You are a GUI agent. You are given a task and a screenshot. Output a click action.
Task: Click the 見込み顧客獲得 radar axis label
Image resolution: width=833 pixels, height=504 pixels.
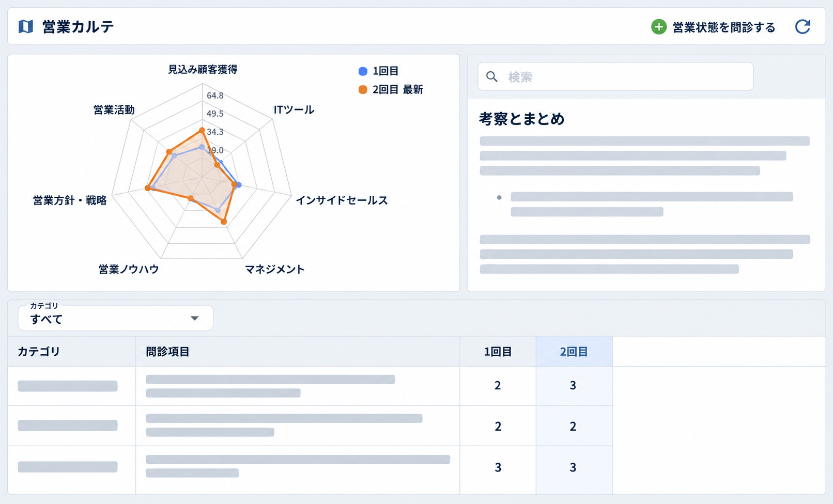tap(203, 70)
